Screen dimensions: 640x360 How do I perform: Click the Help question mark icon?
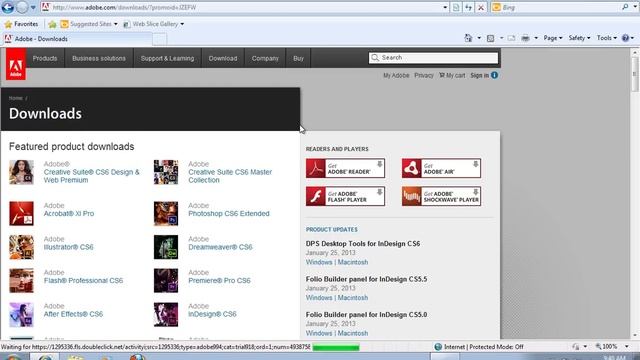click(x=625, y=38)
